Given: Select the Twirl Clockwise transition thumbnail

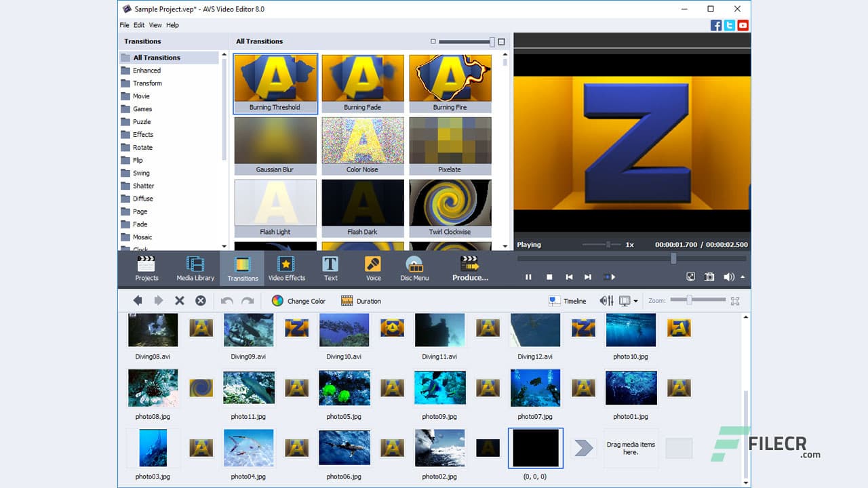Looking at the screenshot, I should [x=450, y=203].
